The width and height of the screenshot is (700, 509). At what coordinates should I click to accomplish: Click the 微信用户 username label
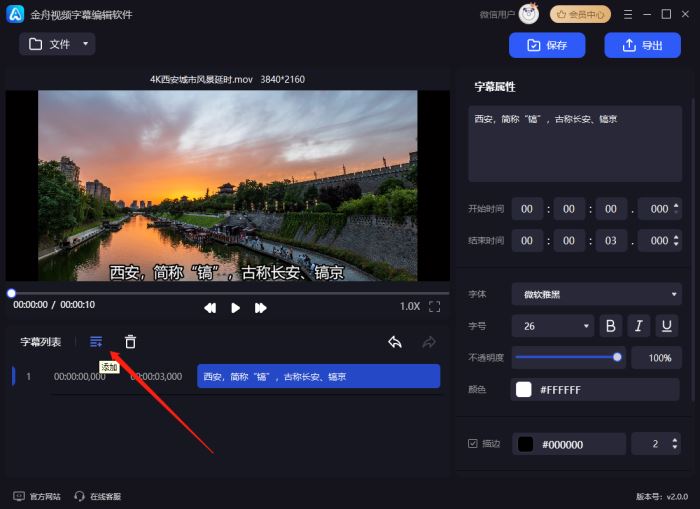[x=497, y=15]
